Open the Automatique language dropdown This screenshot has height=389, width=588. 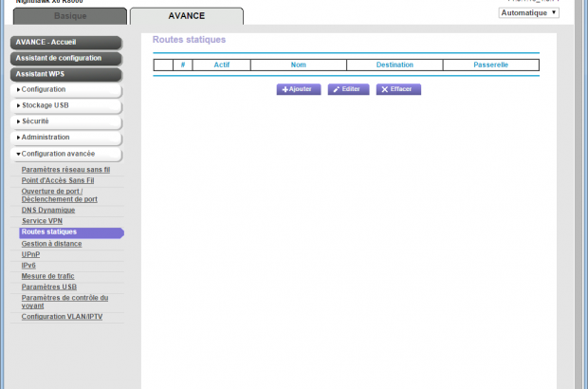point(528,12)
